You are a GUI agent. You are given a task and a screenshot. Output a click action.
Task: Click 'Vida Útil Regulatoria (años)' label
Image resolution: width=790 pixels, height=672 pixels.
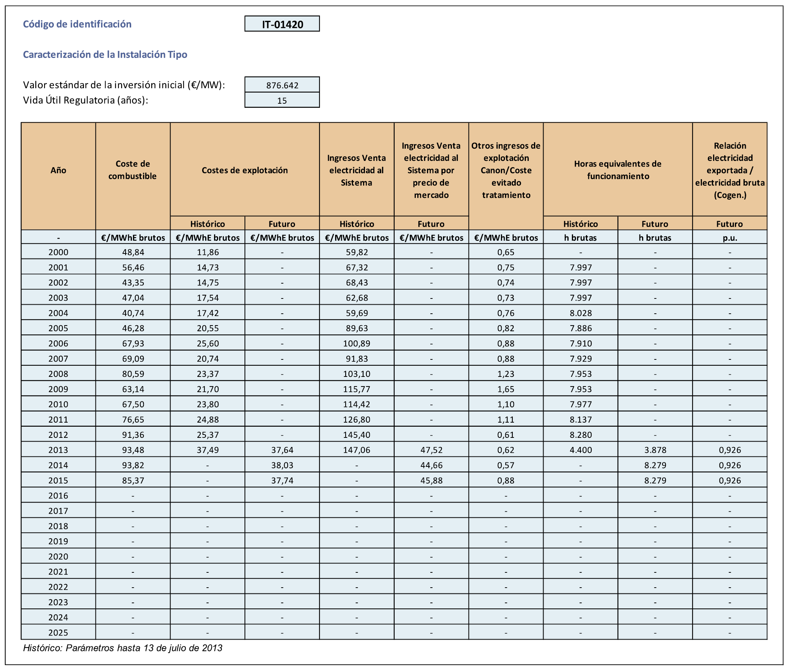coord(85,100)
